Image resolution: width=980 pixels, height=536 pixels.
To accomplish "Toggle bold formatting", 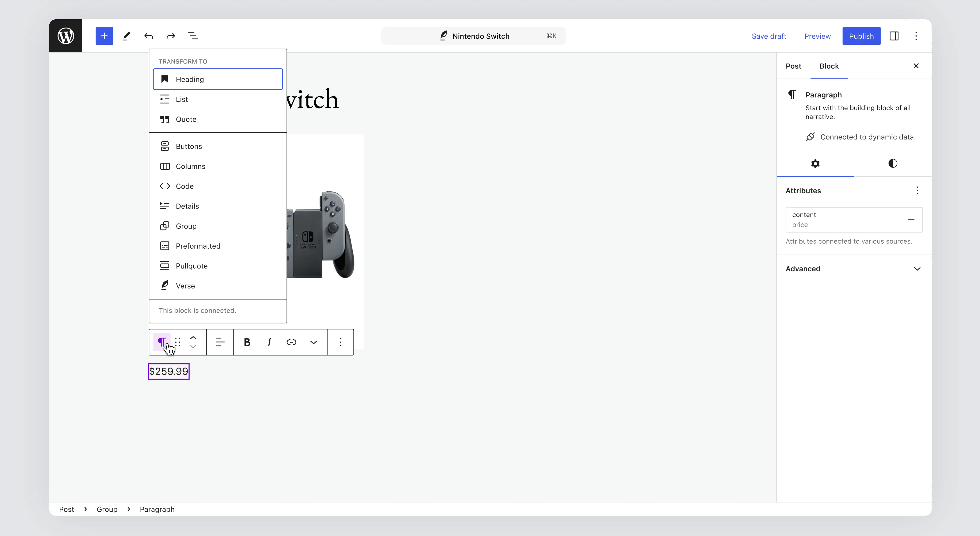I will click(247, 342).
